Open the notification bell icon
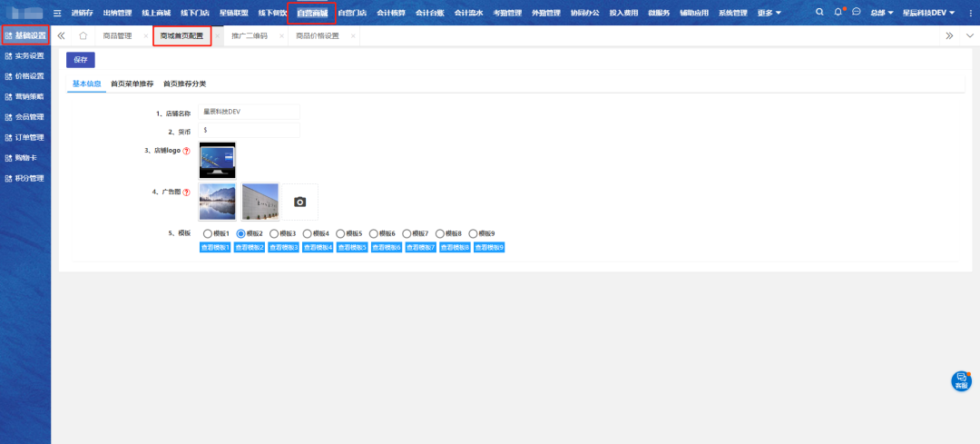 click(x=838, y=13)
